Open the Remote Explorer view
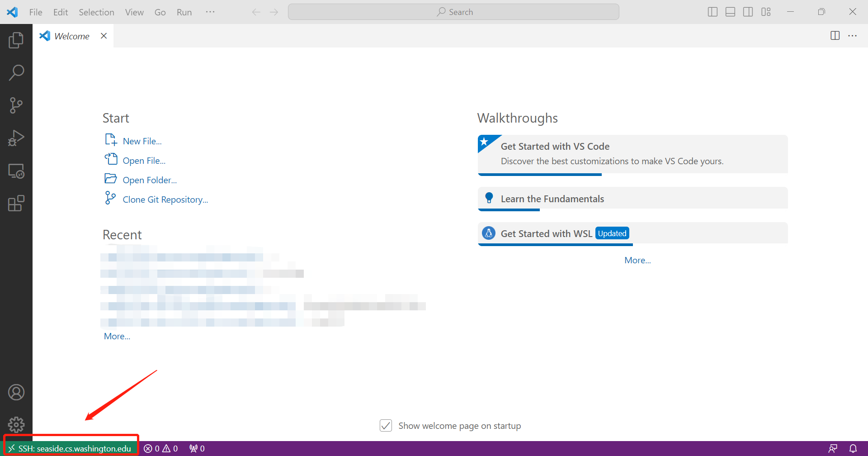The height and width of the screenshot is (456, 868). [x=16, y=171]
